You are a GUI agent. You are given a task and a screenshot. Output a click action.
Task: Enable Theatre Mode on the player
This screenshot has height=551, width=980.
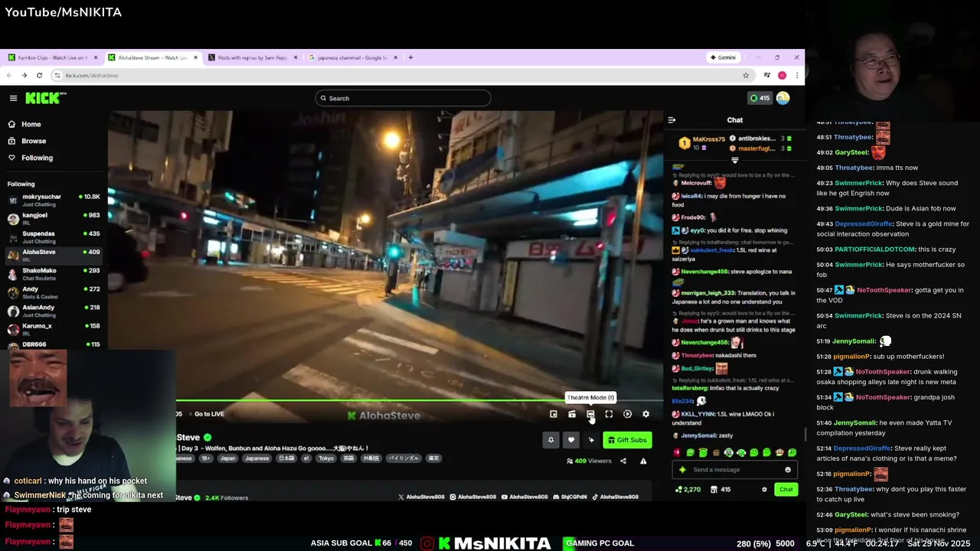[590, 414]
